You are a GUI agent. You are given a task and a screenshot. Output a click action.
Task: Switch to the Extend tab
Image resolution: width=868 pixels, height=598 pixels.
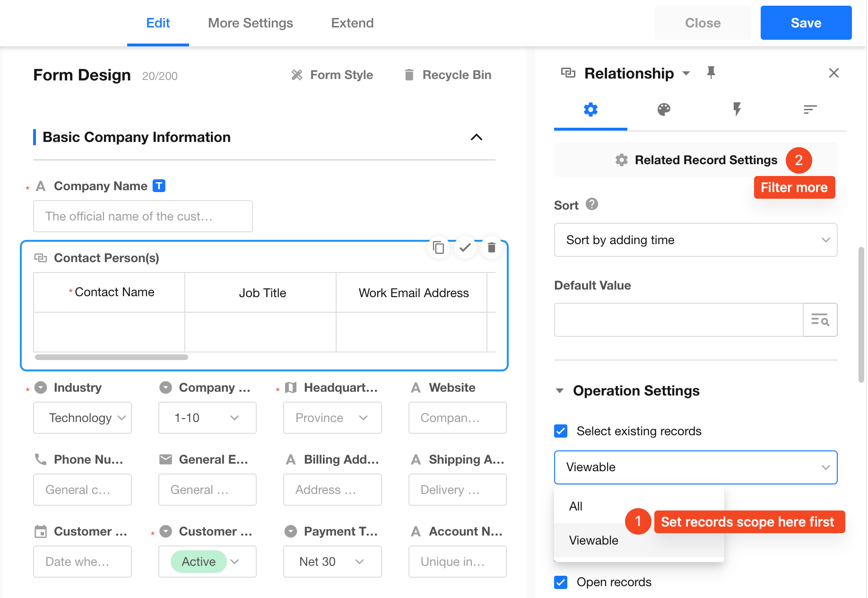(x=352, y=23)
